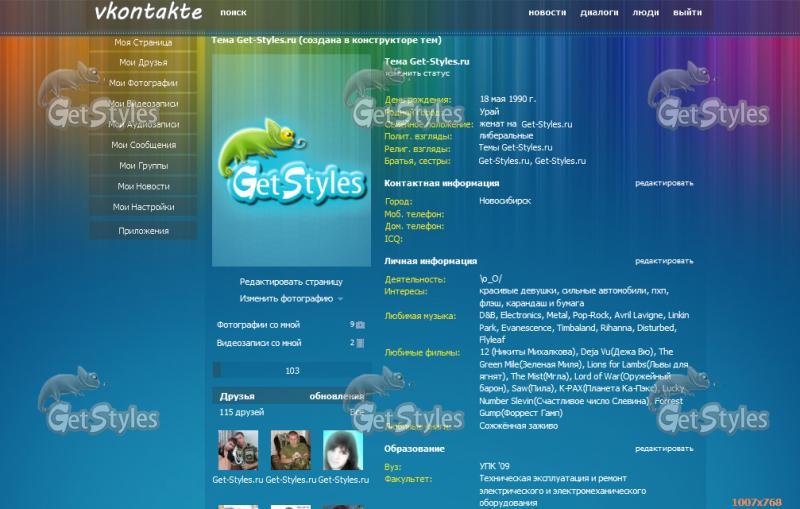Open the 115 друзей list
This screenshot has height=509, width=800.
242,412
